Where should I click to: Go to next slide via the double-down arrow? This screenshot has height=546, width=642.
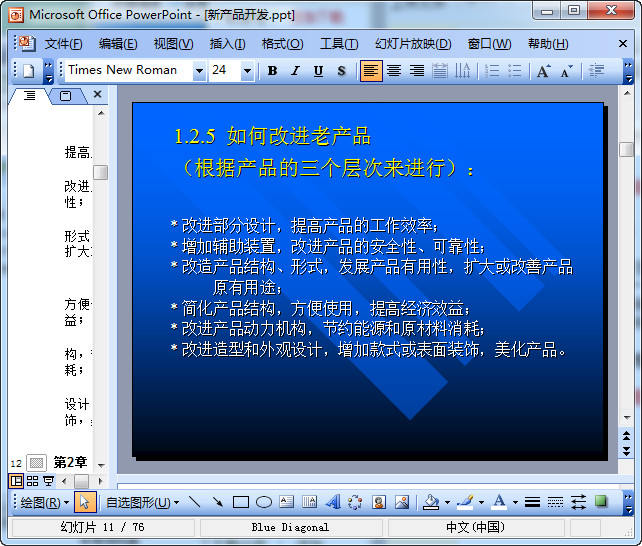626,451
